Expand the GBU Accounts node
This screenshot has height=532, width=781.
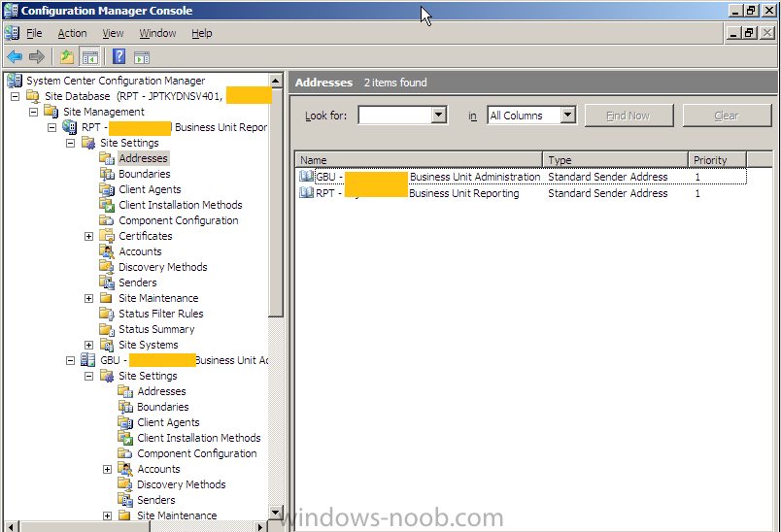[x=107, y=469]
